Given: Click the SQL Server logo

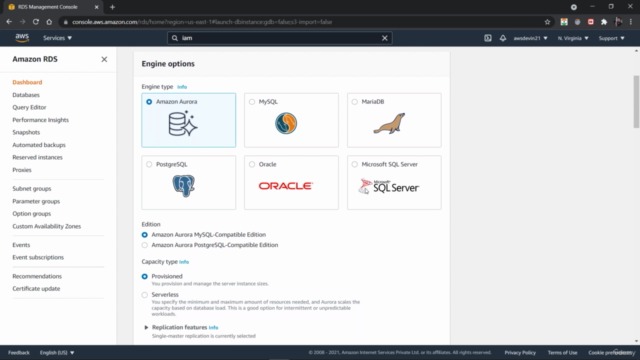Looking at the screenshot, I should tap(389, 187).
